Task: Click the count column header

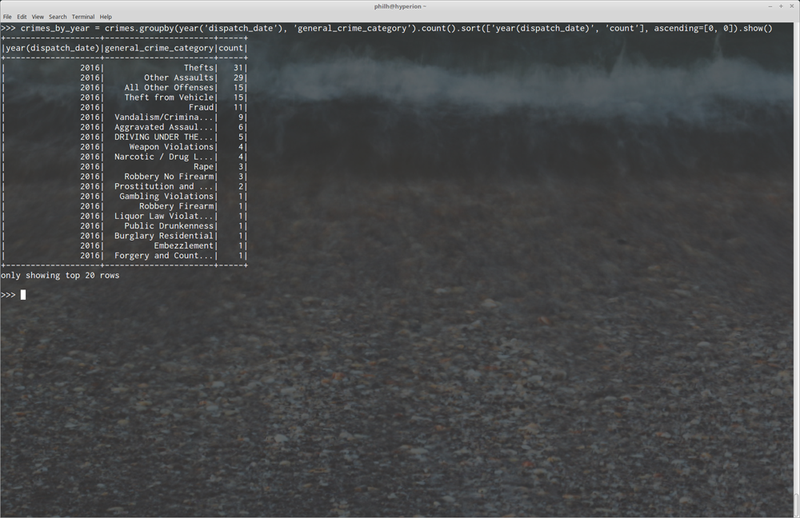Action: point(231,48)
